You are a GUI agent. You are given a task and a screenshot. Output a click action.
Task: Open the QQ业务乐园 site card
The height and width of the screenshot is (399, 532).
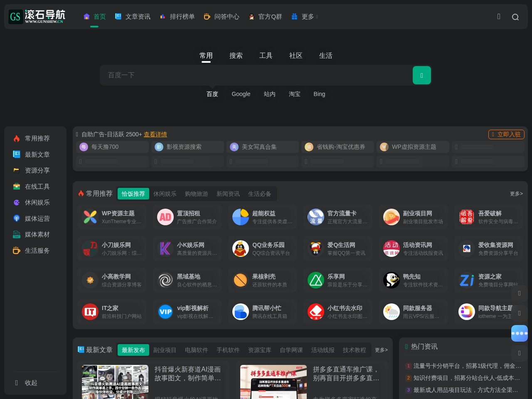pyautogui.click(x=262, y=249)
